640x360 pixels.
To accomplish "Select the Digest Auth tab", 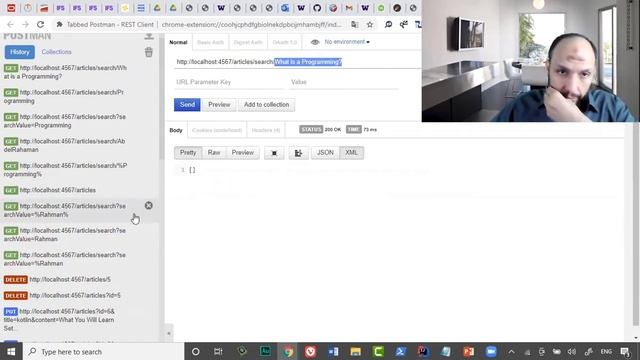I will [x=248, y=42].
